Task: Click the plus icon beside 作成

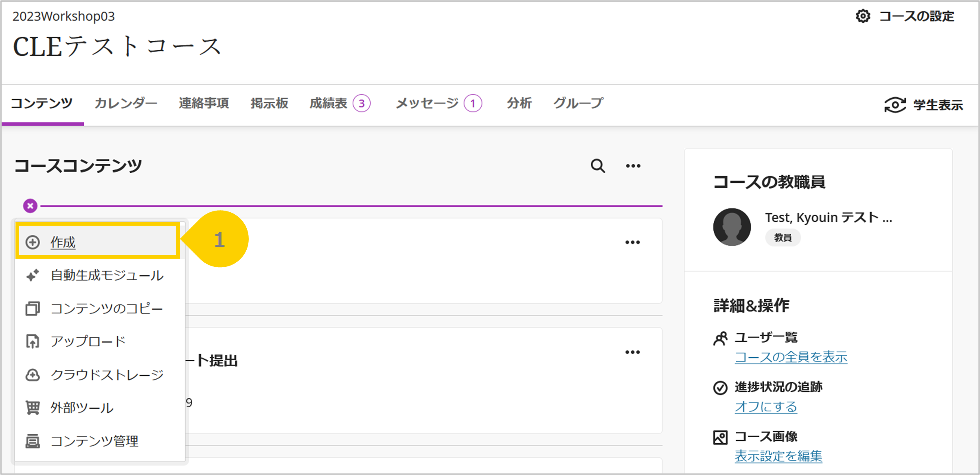Action: (33, 242)
